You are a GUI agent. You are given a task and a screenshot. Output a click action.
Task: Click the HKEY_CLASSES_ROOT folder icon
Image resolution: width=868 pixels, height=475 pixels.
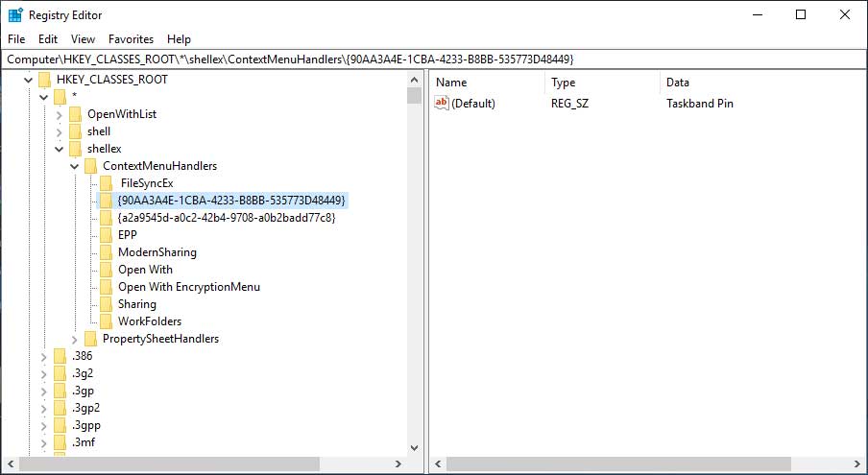point(45,80)
